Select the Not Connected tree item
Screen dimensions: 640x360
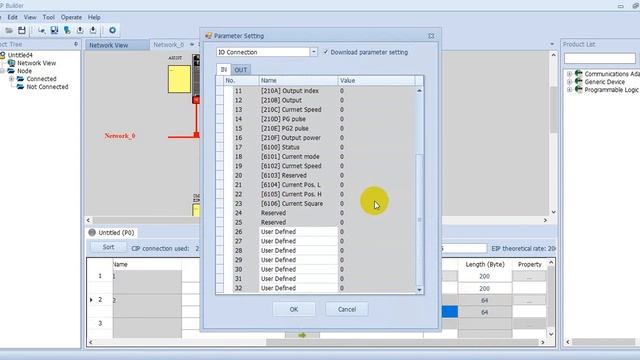point(47,87)
